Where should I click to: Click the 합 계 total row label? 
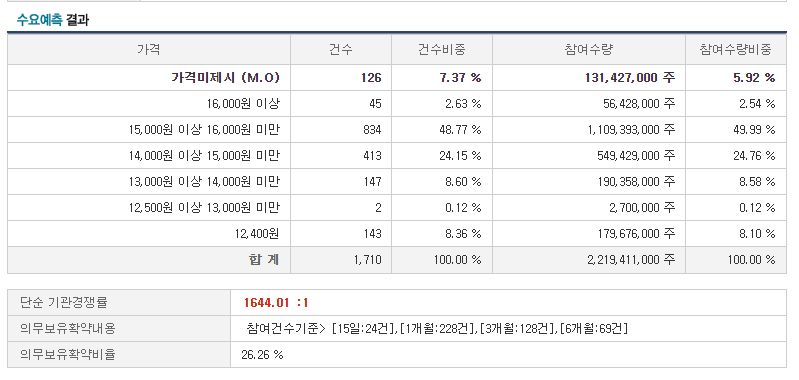point(264,260)
